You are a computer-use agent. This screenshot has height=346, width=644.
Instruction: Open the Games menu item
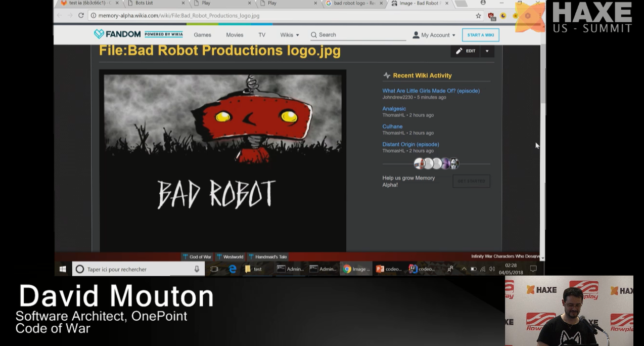tap(202, 35)
